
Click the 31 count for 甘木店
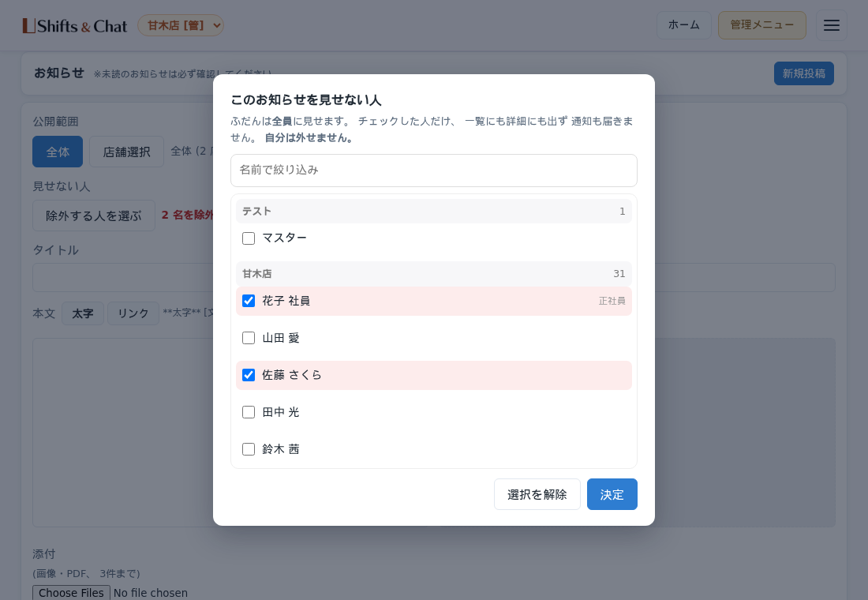619,274
